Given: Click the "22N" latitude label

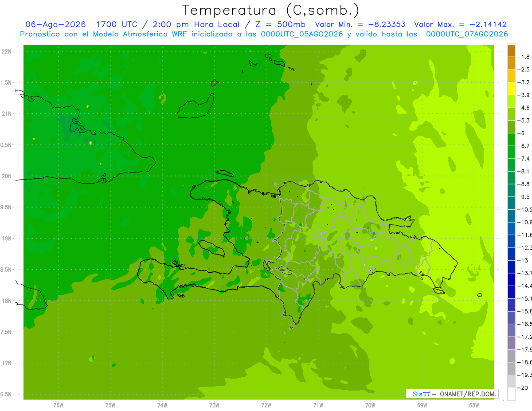Looking at the screenshot, I should [7, 51].
